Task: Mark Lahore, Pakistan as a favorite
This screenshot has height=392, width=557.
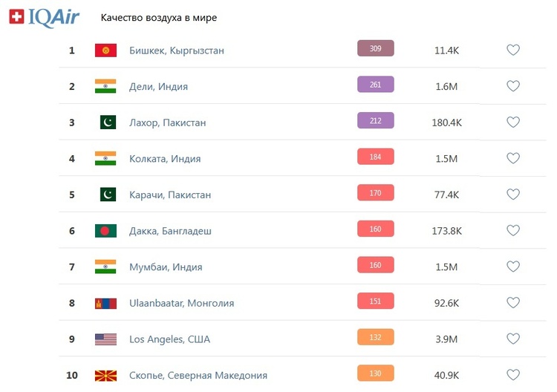Action: 513,122
